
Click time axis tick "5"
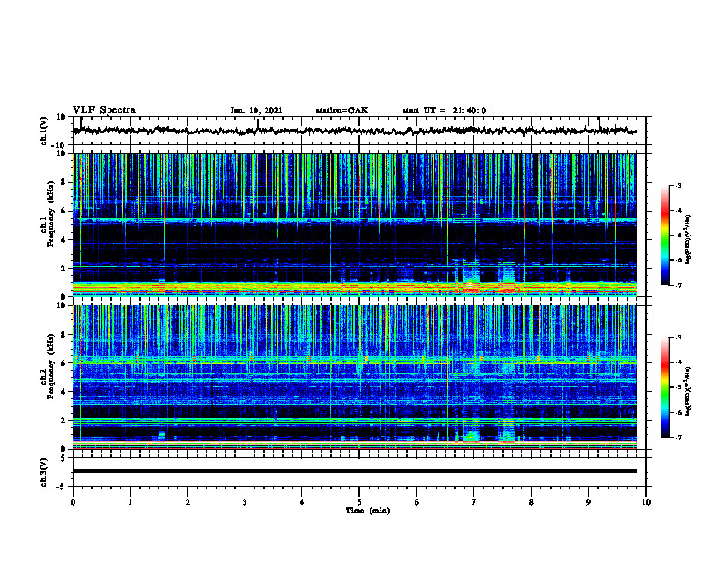tap(359, 502)
